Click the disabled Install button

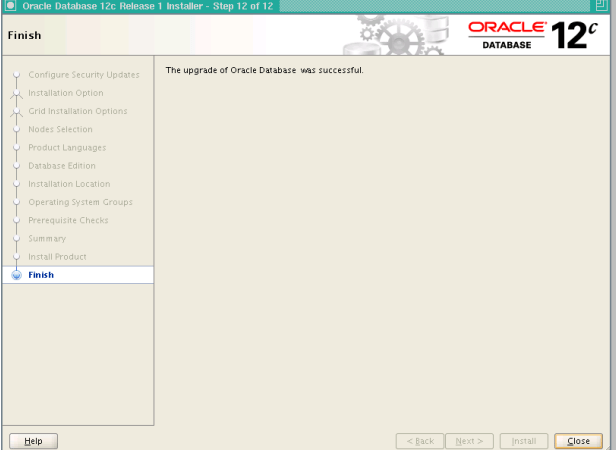(524, 441)
